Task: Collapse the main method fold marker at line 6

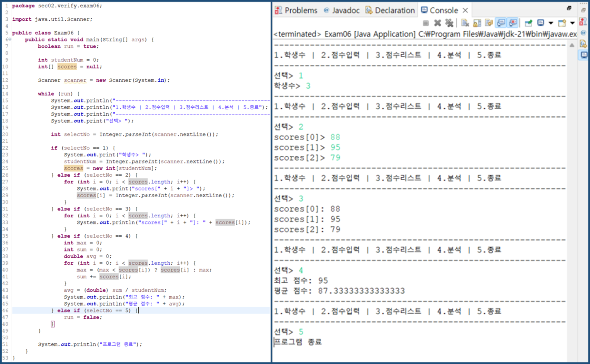Action: point(10,39)
